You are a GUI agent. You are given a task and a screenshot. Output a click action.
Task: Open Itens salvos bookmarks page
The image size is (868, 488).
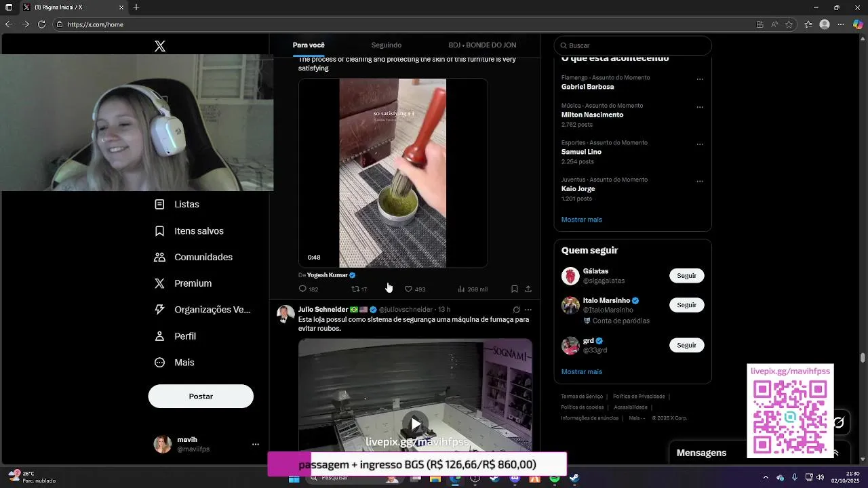(x=189, y=231)
